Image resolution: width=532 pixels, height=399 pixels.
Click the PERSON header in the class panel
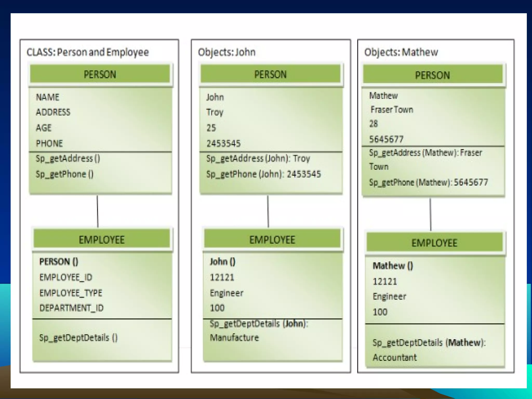point(100,75)
